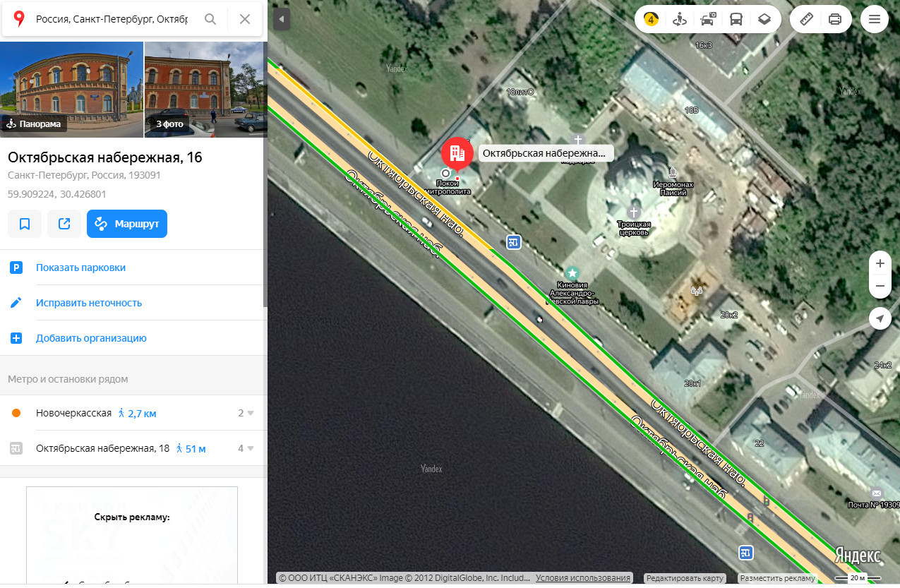Select the 'Новочеркасская' metro station

(x=73, y=413)
